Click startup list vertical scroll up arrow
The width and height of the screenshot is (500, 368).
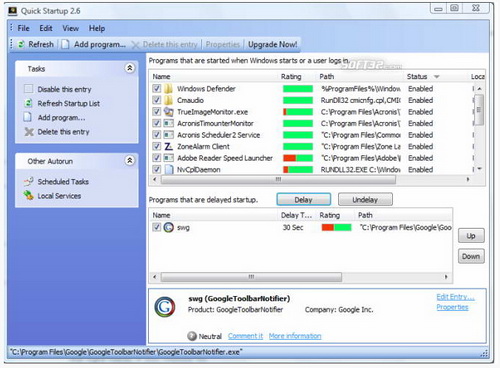pos(479,89)
